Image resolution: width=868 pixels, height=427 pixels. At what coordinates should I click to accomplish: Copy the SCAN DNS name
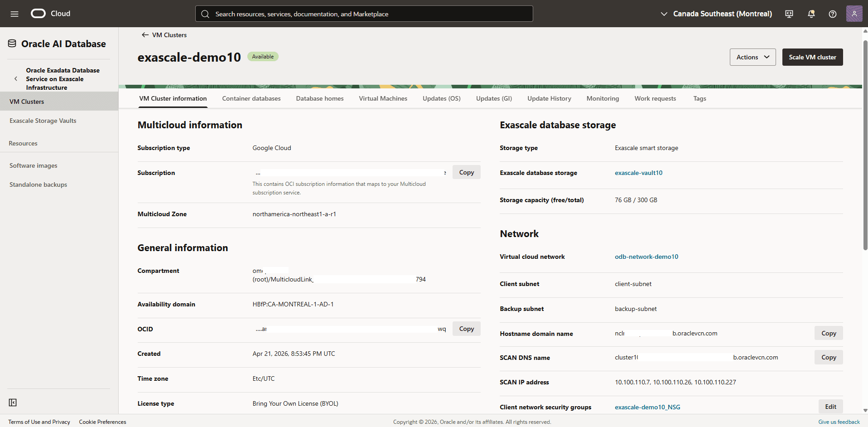pyautogui.click(x=829, y=357)
